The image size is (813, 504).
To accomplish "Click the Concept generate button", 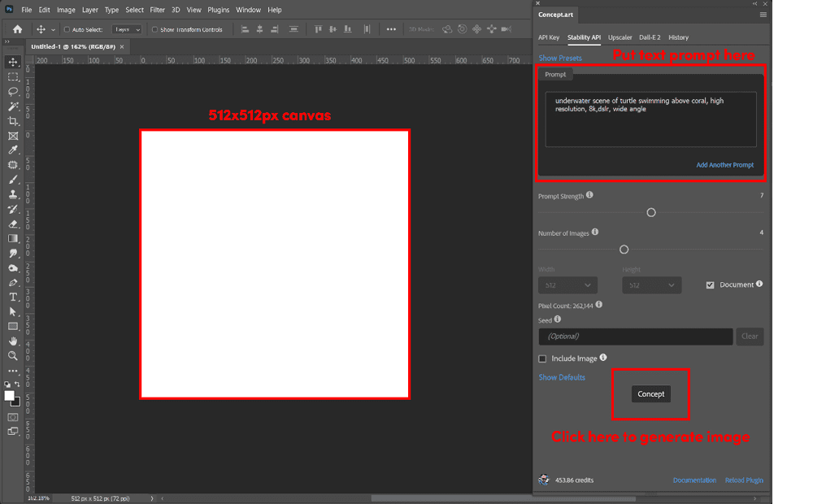I will [x=650, y=394].
